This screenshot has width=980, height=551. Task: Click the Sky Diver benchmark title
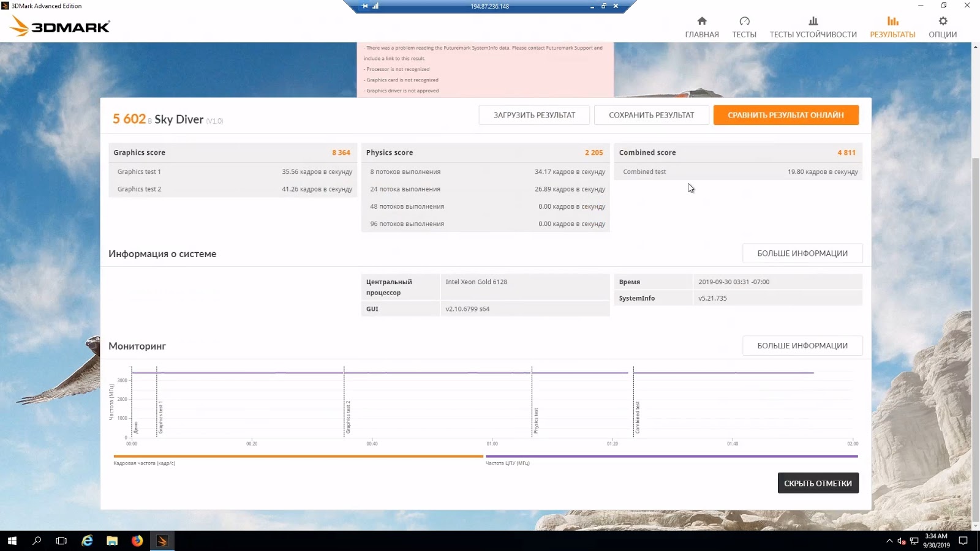coord(179,119)
